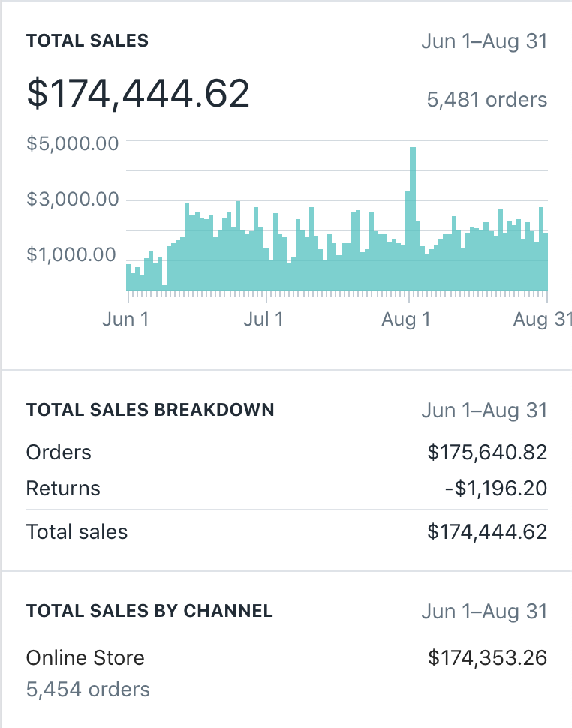Click the date range beside TOTAL SALES BREAKDOWN

point(484,411)
